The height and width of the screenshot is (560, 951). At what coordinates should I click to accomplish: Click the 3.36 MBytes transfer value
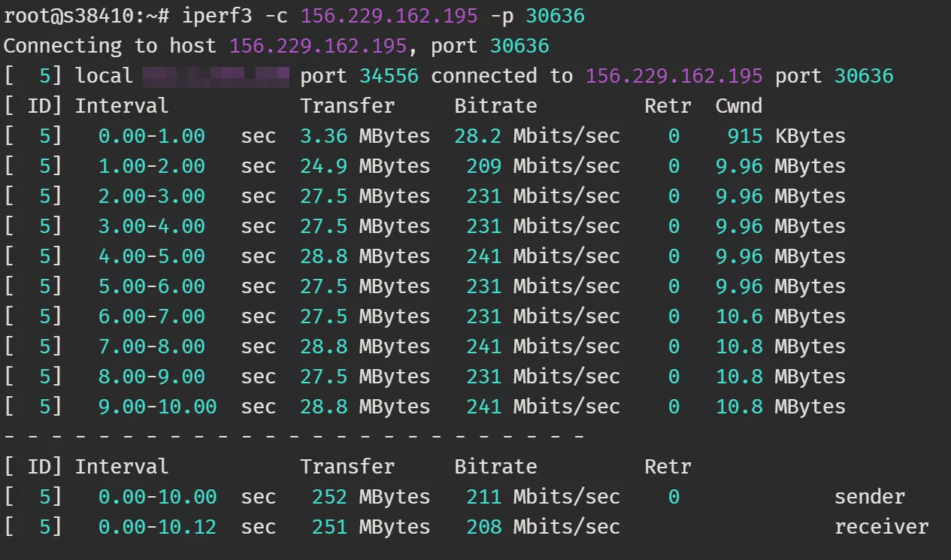click(x=365, y=136)
